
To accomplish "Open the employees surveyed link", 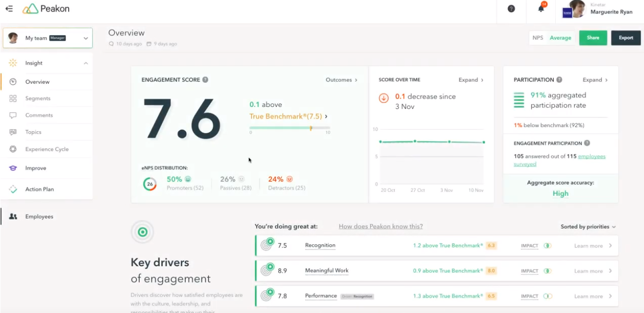I will click(559, 160).
